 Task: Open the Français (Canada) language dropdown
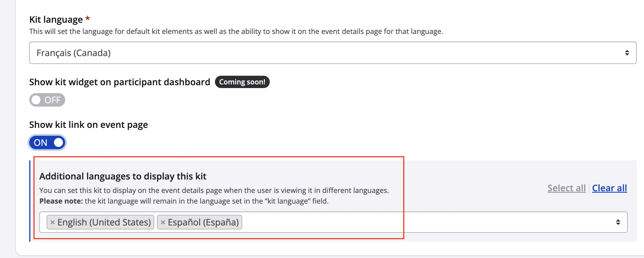(x=333, y=53)
